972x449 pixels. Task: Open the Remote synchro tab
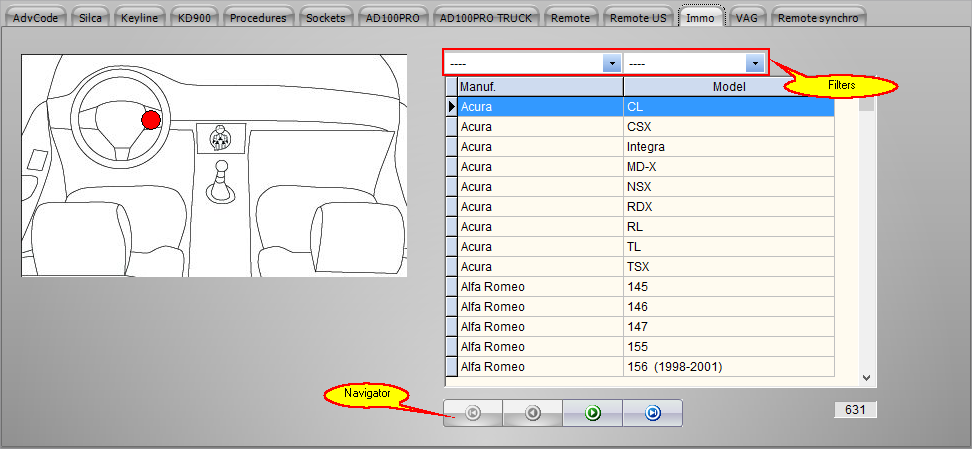click(x=817, y=17)
